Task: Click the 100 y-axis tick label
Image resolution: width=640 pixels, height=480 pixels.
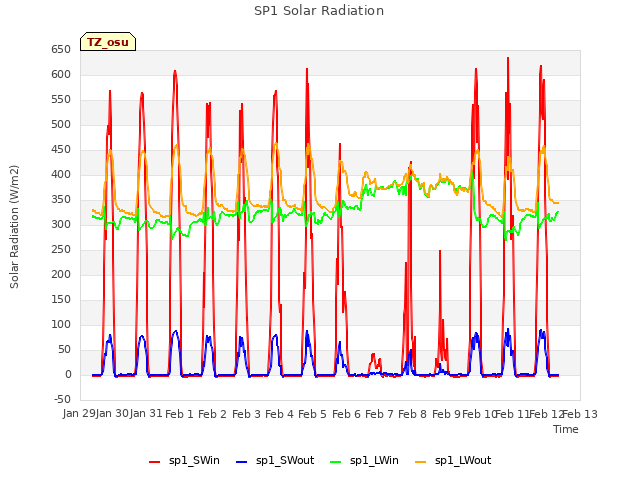Action: tap(61, 324)
